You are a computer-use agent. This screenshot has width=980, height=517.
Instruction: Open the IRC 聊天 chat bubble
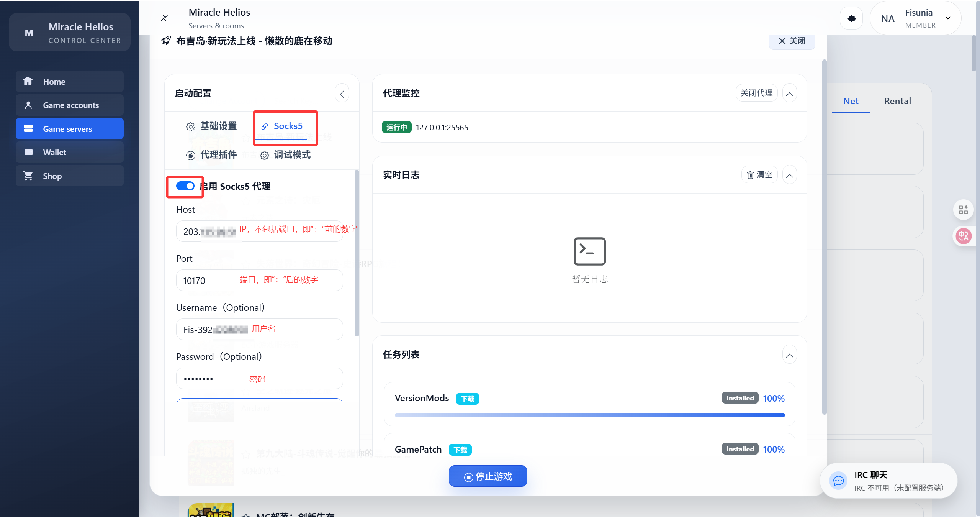coord(838,481)
